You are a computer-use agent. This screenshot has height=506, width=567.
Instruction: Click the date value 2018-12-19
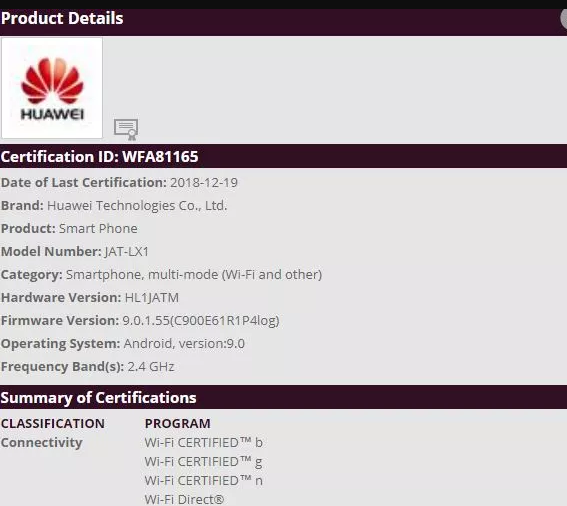[204, 183]
